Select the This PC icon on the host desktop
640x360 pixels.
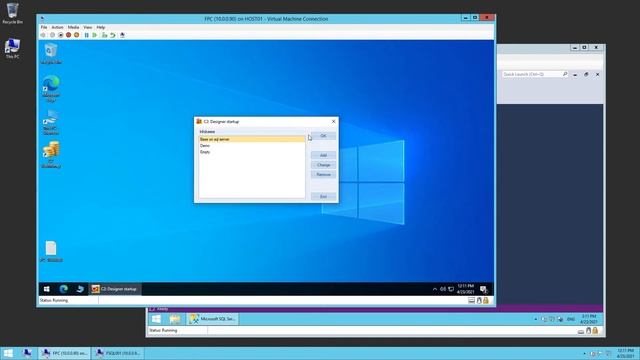[13, 48]
